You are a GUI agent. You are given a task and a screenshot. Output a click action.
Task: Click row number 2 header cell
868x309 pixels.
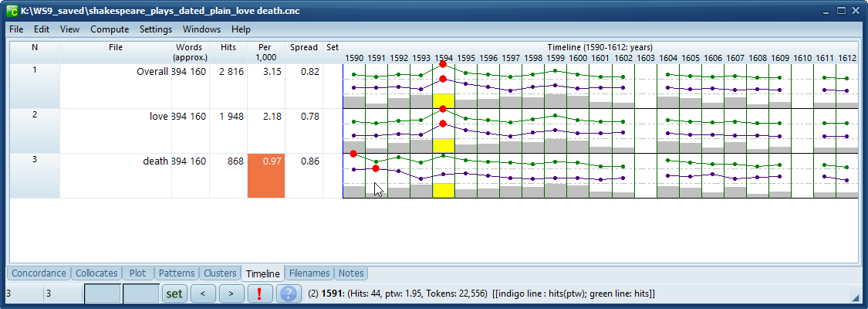click(34, 131)
